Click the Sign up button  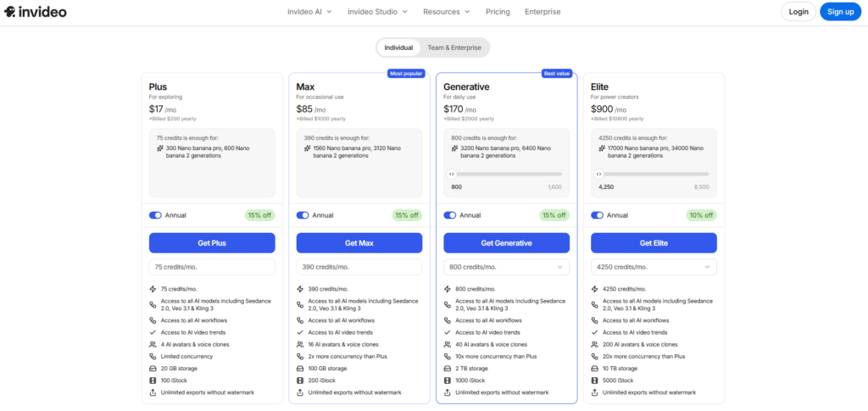[x=840, y=12]
